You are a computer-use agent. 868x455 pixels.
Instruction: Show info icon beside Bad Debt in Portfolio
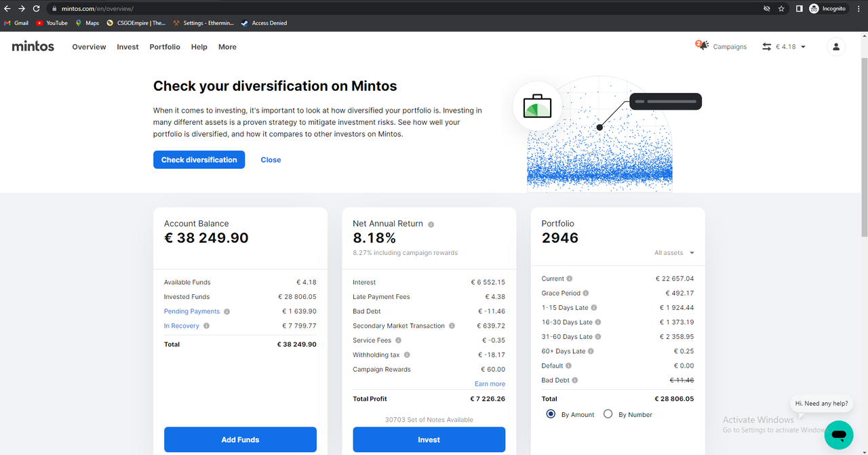coord(576,380)
